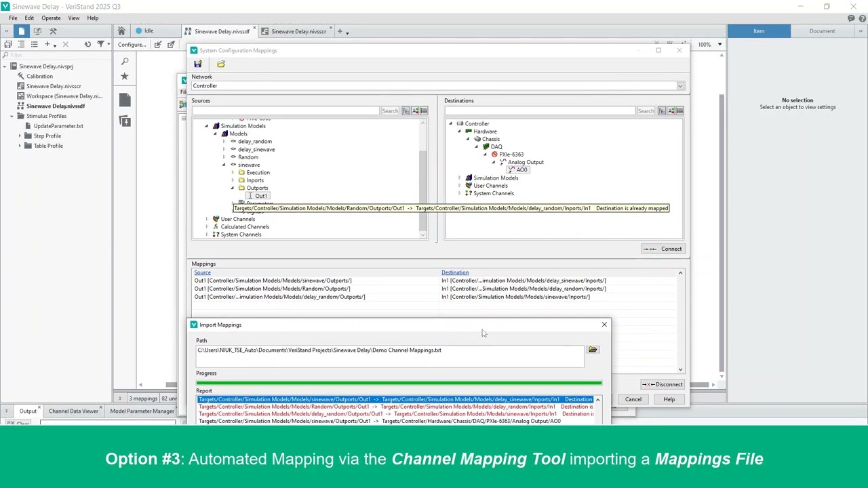Click the Sources Search button
868x488 pixels.
point(390,111)
